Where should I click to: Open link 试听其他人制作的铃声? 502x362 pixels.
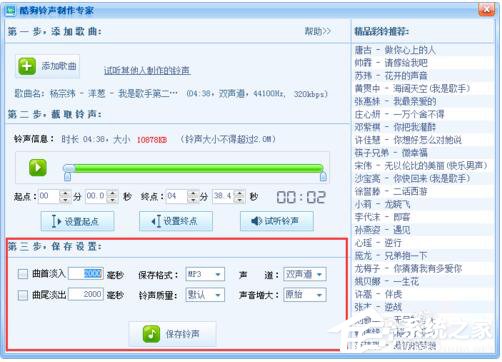point(147,70)
